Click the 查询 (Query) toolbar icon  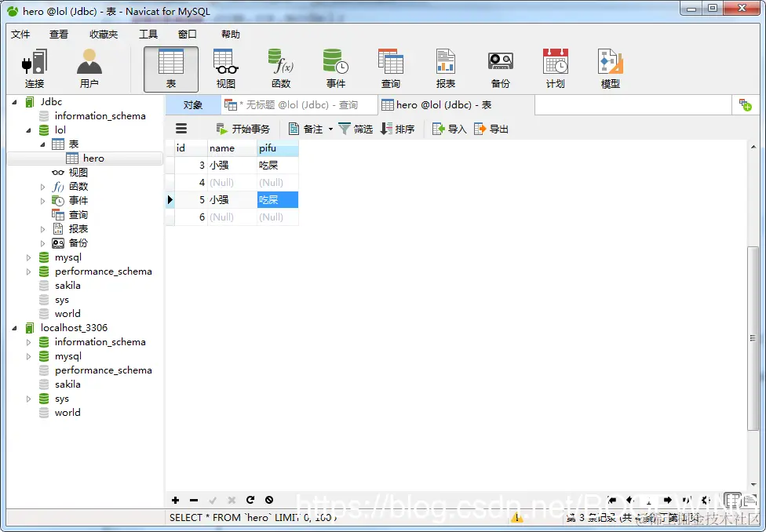tap(391, 69)
